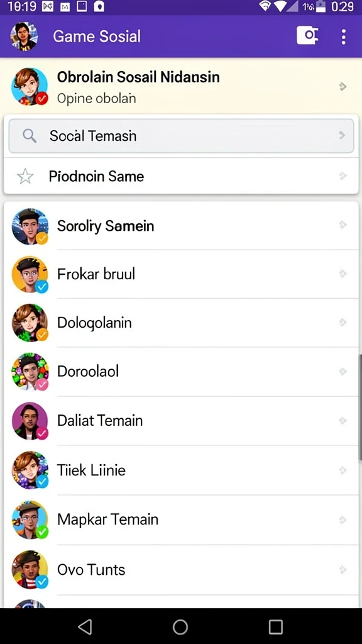Select the Doroolaol list entry

[181, 372]
